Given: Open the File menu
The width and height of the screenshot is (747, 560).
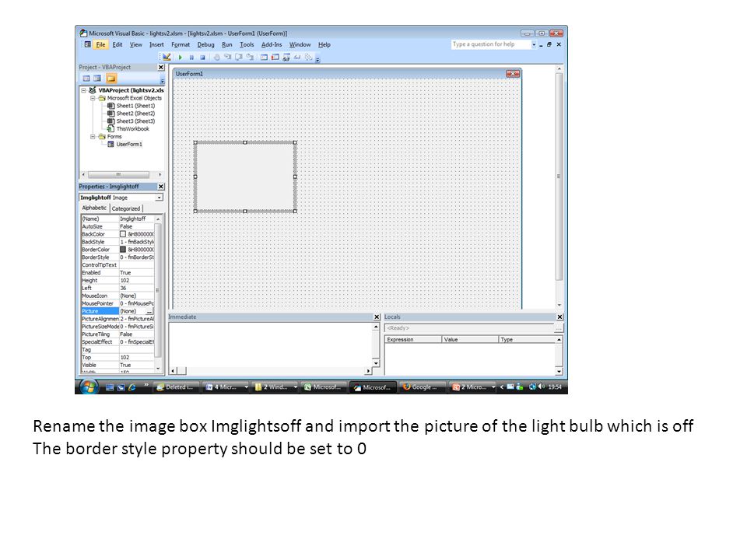Looking at the screenshot, I should (100, 45).
